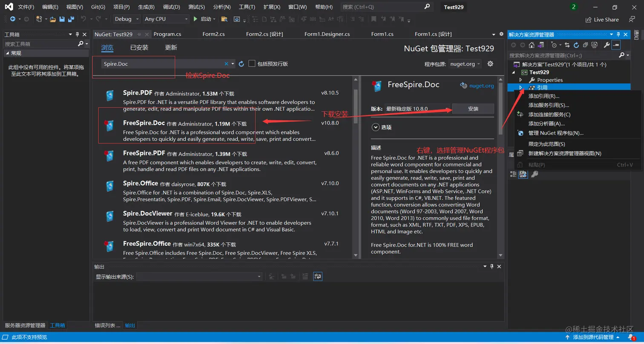Screen dimensions: 644x344
Task: Open the output source dropdown
Action: [199, 276]
